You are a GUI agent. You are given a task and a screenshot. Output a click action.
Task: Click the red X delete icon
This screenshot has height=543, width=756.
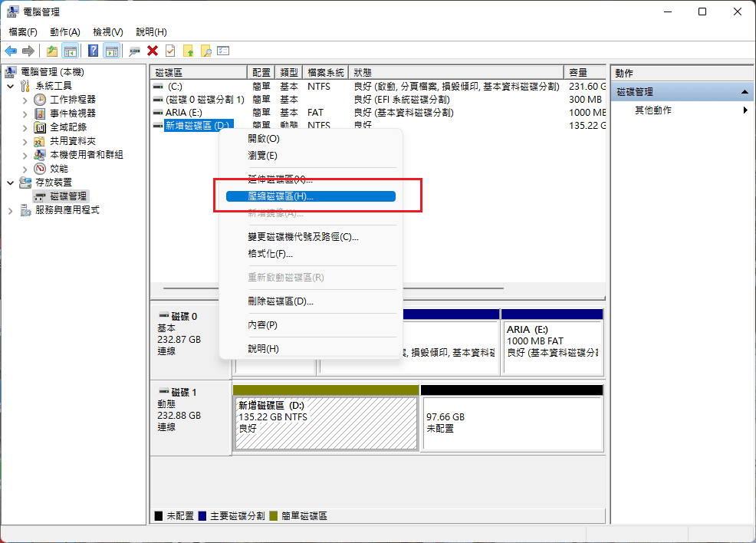pyautogui.click(x=153, y=51)
